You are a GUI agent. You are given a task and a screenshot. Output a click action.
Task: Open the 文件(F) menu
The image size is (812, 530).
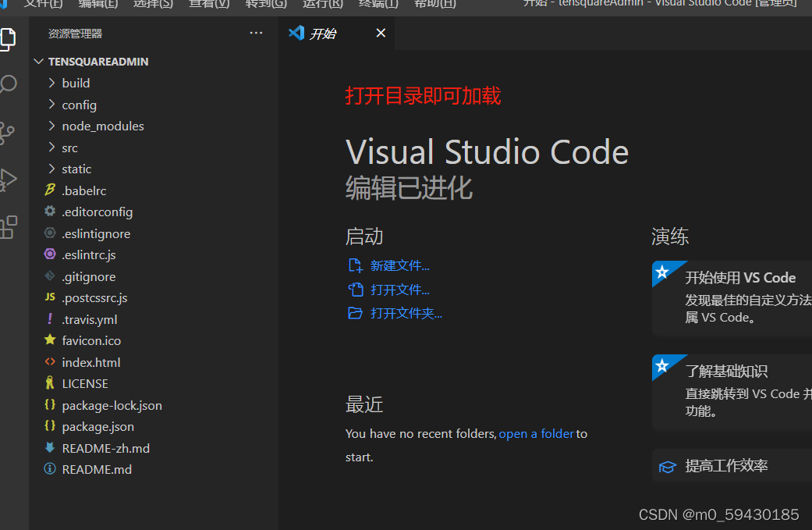point(43,4)
